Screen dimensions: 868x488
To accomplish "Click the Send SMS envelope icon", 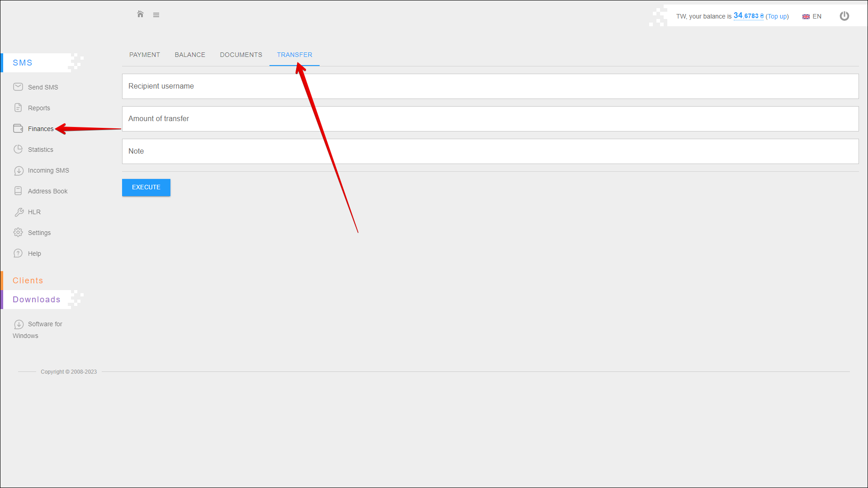I will [x=18, y=87].
